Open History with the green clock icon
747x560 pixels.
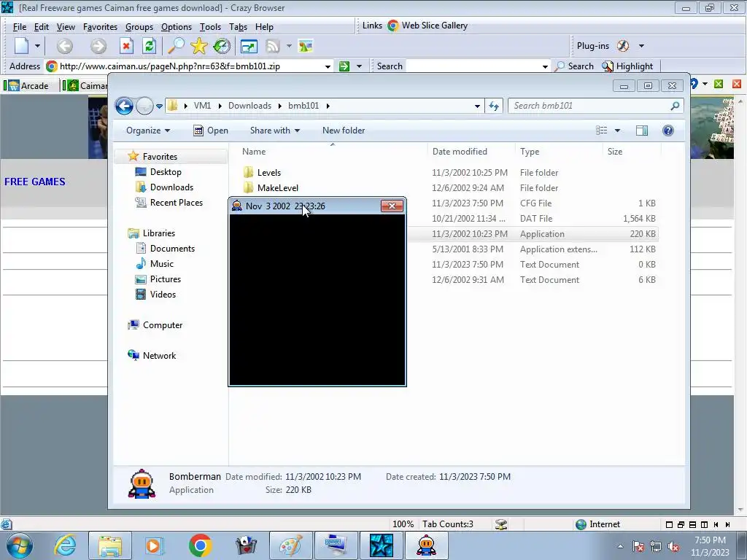pyautogui.click(x=222, y=46)
